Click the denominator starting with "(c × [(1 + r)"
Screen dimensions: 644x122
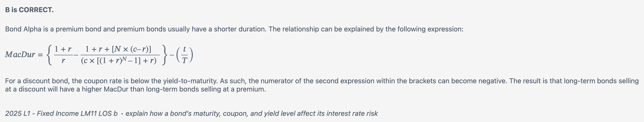(x=119, y=61)
